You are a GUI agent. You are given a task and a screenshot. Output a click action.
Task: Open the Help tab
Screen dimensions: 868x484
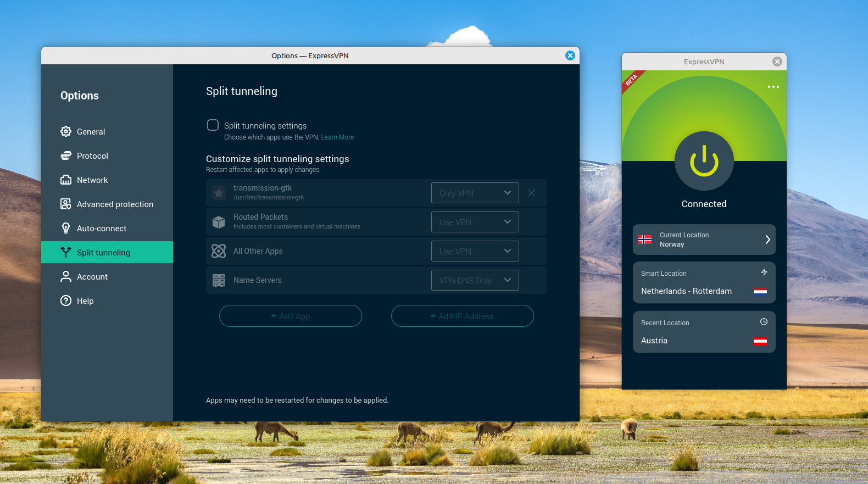(107, 301)
